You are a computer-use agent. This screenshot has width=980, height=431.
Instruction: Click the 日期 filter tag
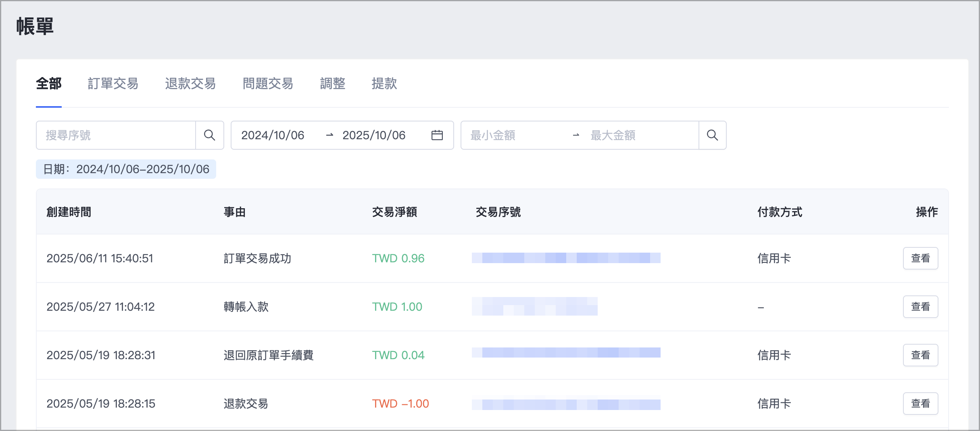click(126, 169)
